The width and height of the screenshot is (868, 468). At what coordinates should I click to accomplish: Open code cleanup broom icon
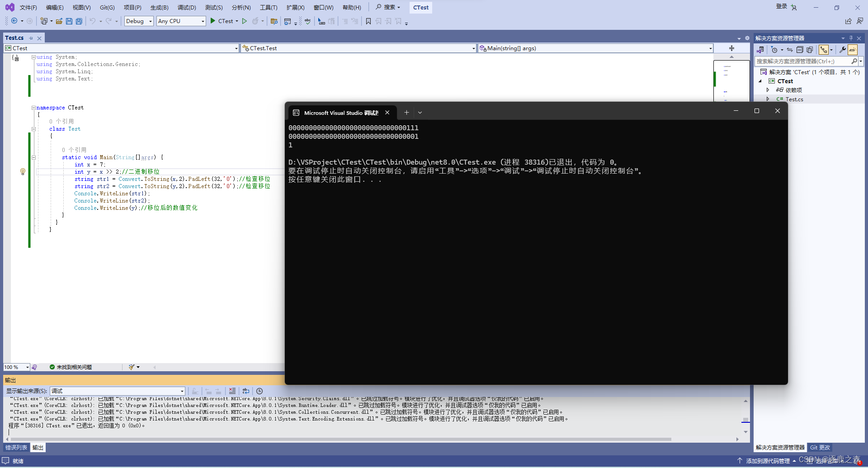[132, 367]
